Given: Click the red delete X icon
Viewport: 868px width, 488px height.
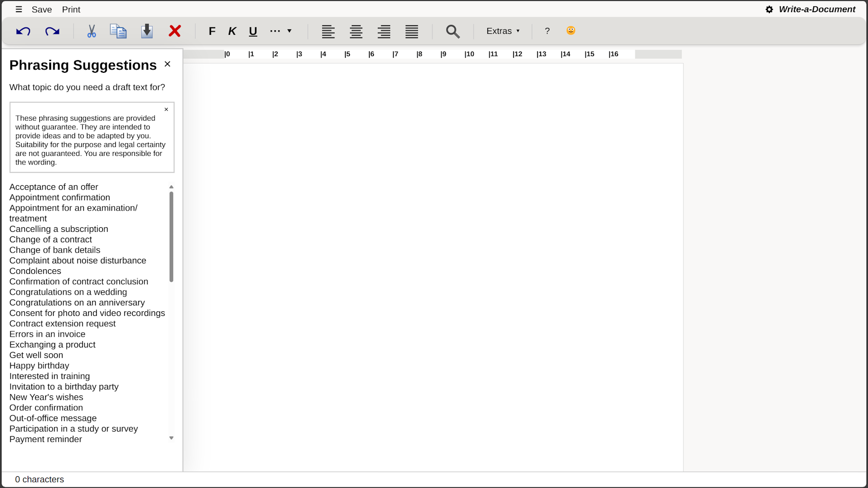Looking at the screenshot, I should click(x=175, y=31).
